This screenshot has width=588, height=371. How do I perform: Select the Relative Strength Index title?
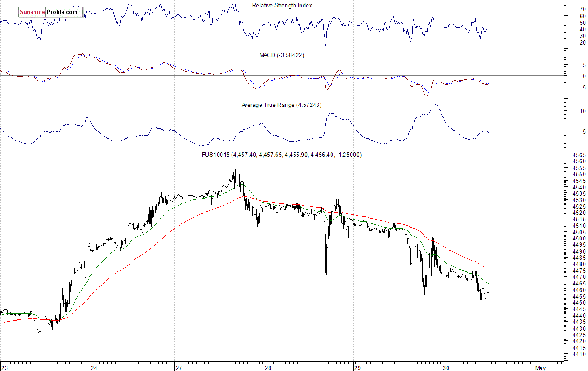pyautogui.click(x=282, y=6)
